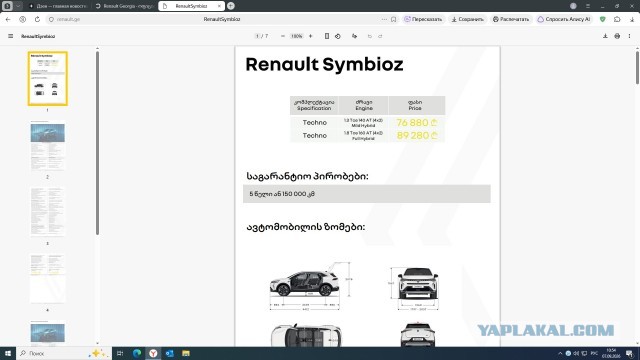
Task: Switch to the Renault Georgia tab
Action: click(x=124, y=6)
